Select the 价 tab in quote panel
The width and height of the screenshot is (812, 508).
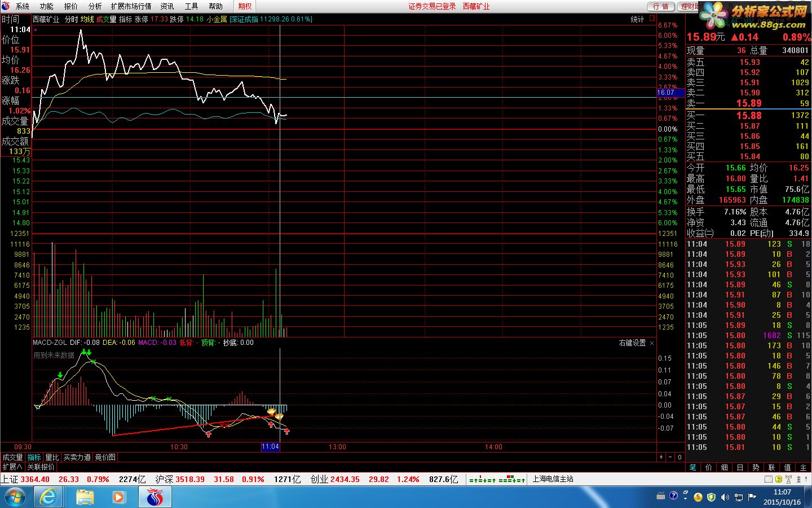click(x=709, y=467)
